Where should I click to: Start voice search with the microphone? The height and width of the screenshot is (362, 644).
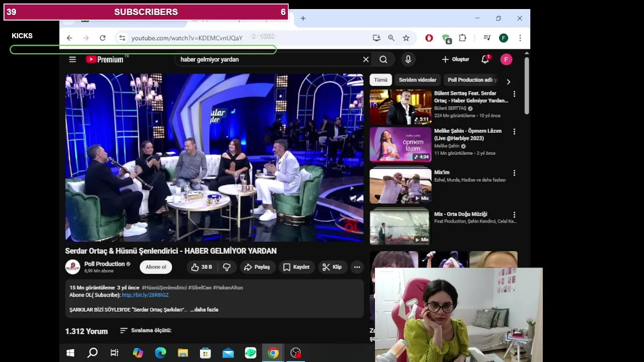point(408,59)
